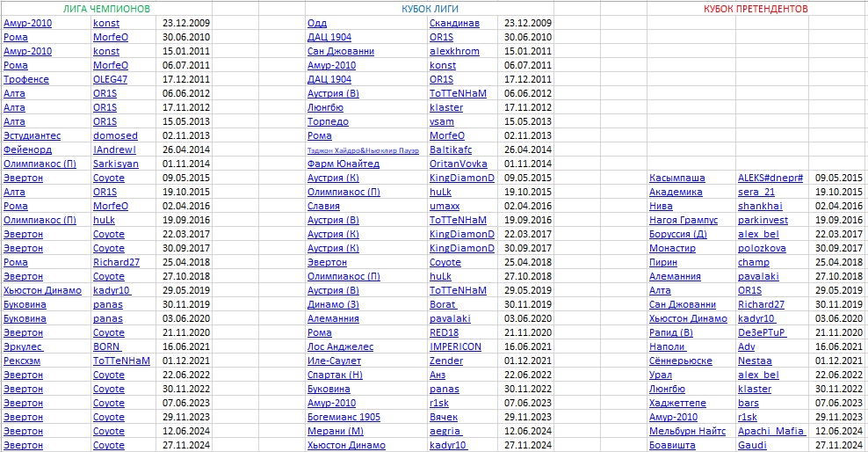Open the Академика team link
Screen dimensions: 868x452
(676, 193)
